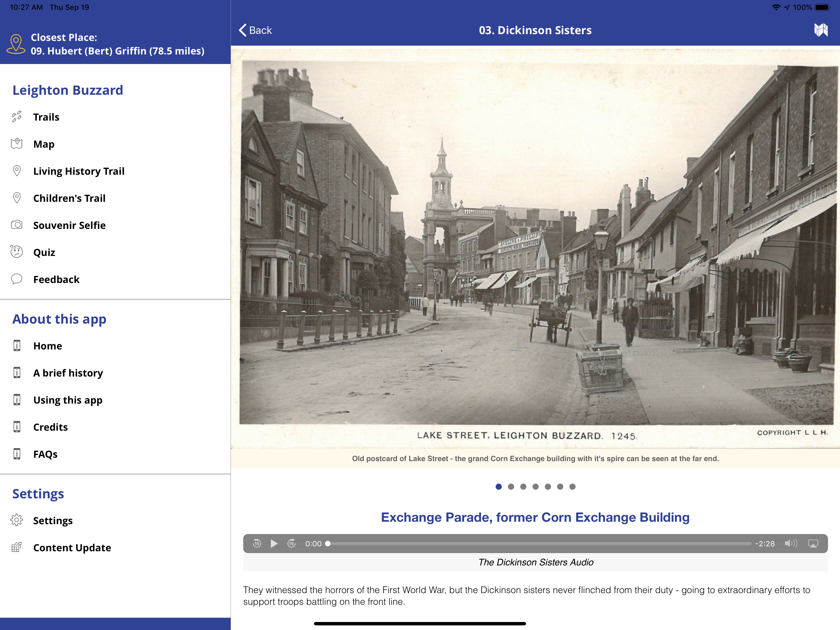Select the last image carousel dot
The image size is (840, 630).
tap(572, 487)
